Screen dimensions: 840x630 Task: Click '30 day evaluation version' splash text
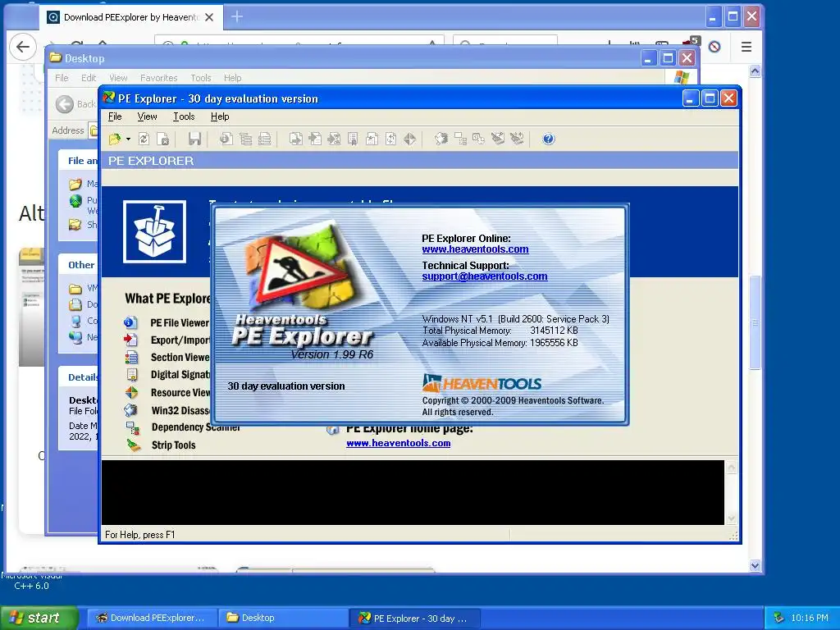[286, 386]
